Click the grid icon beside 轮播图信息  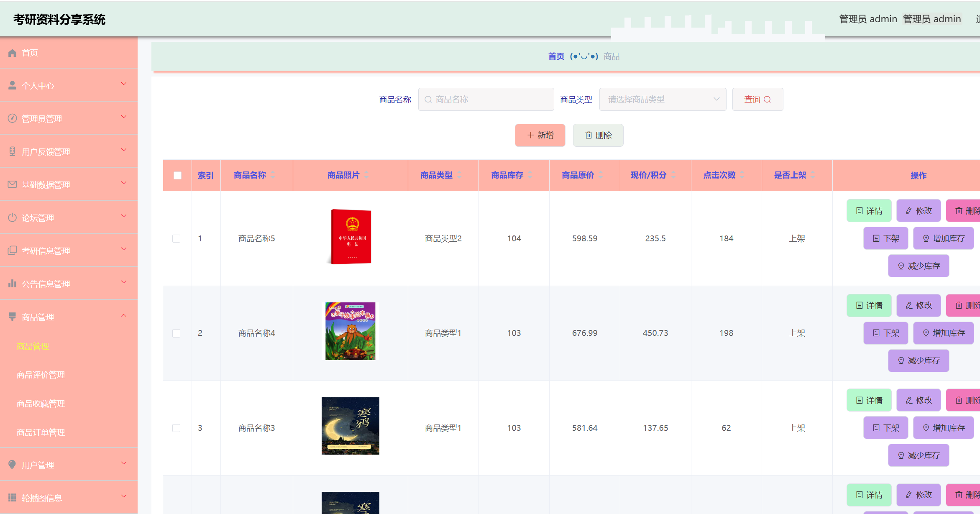12,498
